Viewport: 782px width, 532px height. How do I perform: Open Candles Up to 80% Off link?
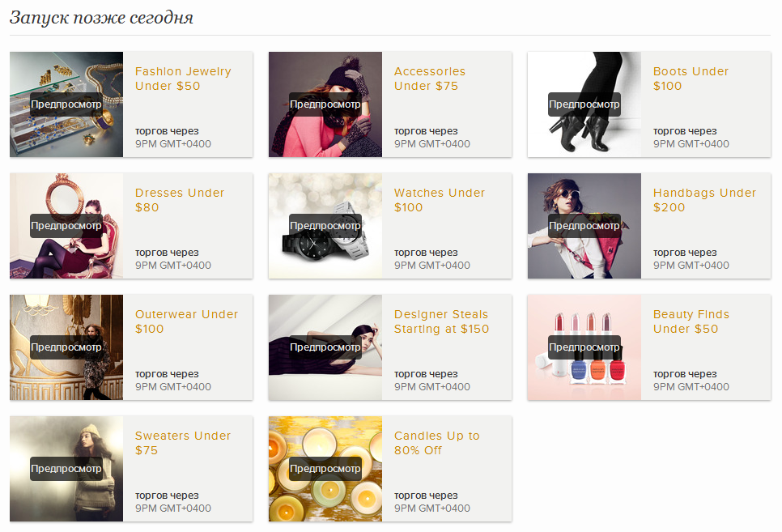(437, 443)
